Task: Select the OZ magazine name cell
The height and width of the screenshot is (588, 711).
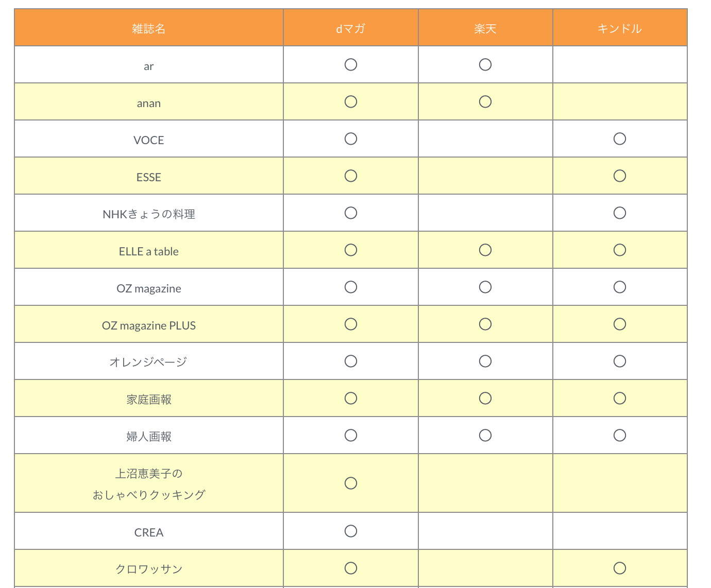Action: [x=149, y=287]
